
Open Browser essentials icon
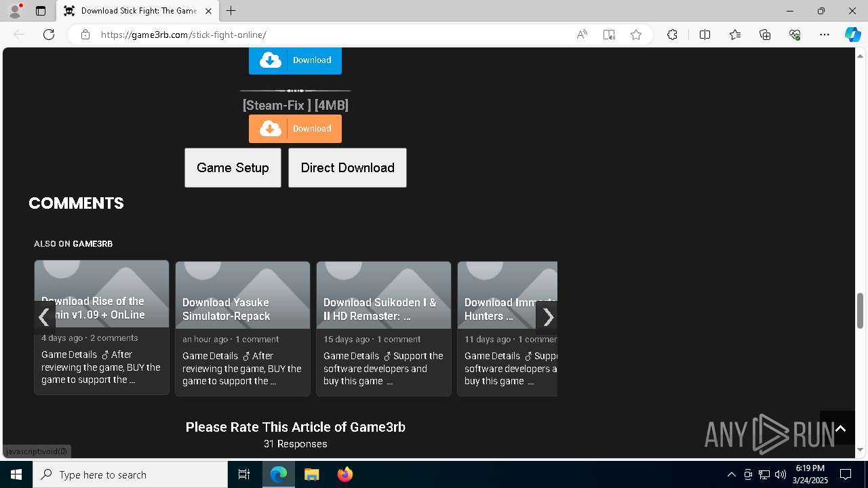[x=795, y=35]
